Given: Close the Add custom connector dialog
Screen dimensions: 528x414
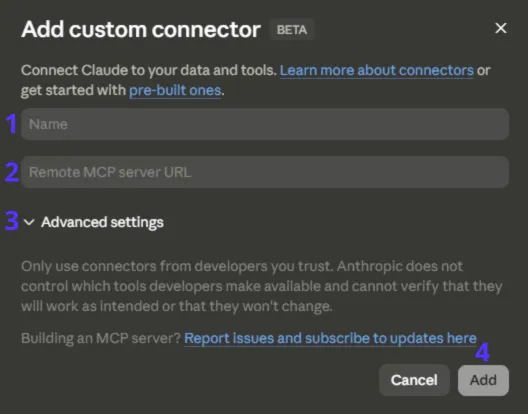Looking at the screenshot, I should click(501, 28).
